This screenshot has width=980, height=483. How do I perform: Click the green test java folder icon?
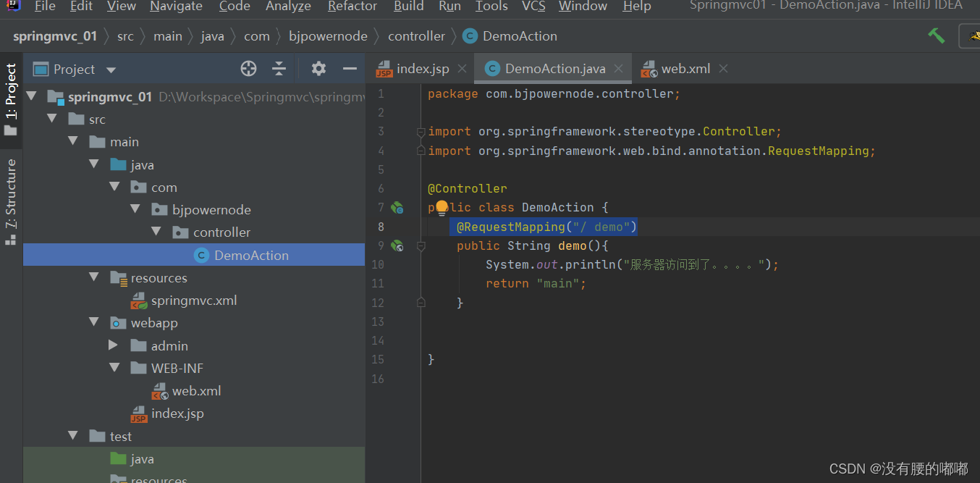coord(118,458)
